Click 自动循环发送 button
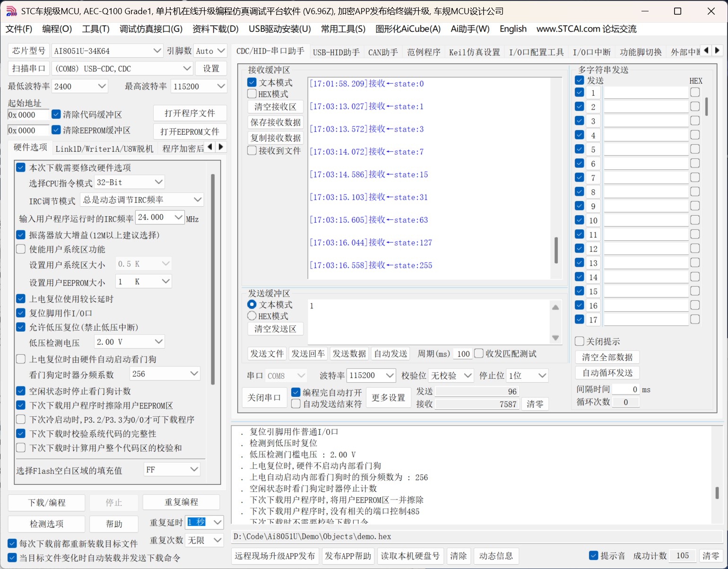Image resolution: width=728 pixels, height=569 pixels. coord(607,373)
